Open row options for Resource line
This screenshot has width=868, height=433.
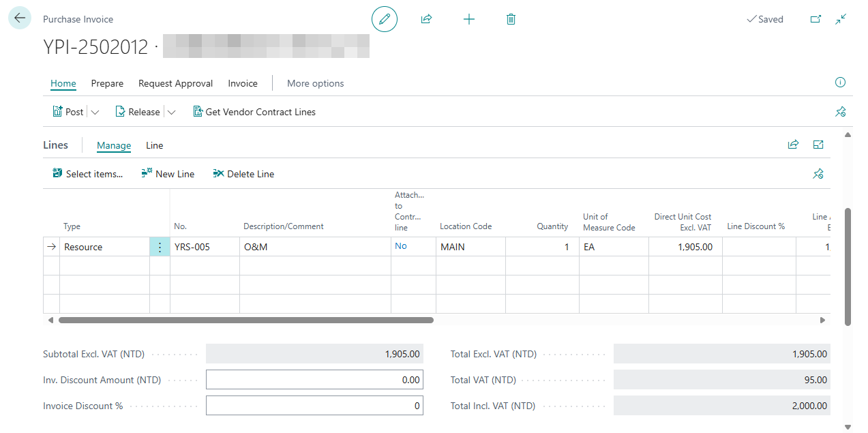pos(160,247)
